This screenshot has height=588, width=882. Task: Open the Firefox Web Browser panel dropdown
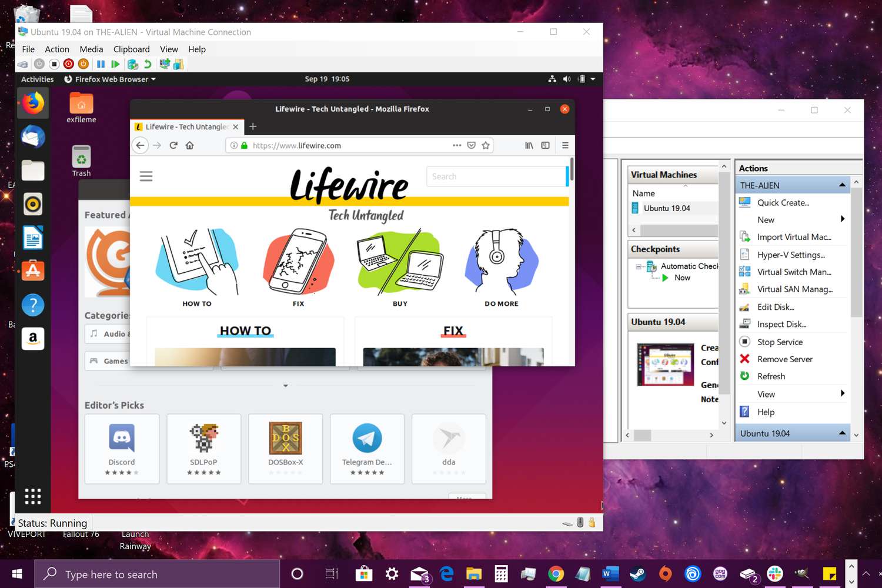pos(109,79)
